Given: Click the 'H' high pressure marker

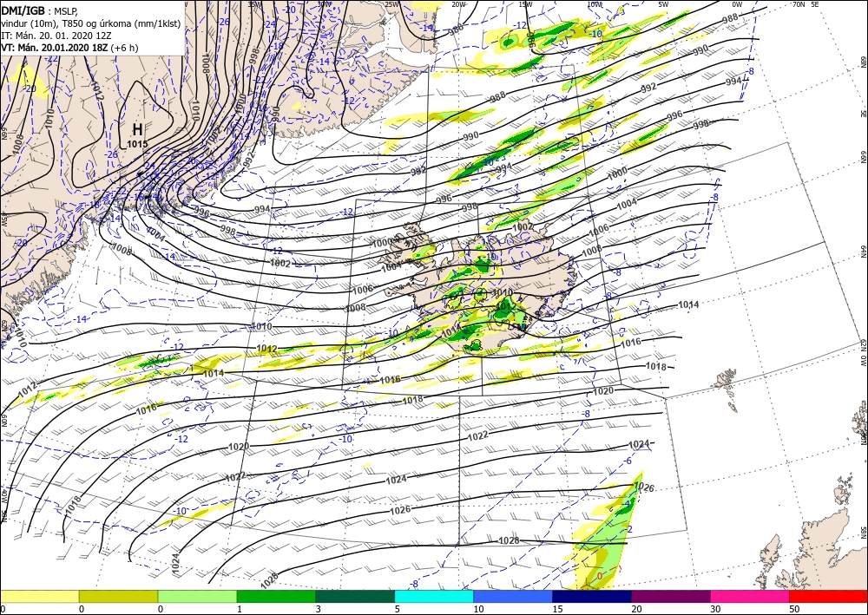Looking at the screenshot, I should pos(137,130).
